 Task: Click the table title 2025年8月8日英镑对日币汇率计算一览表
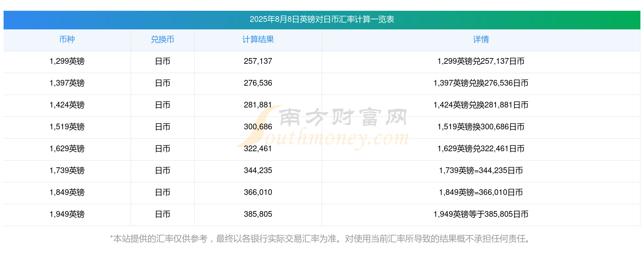[322, 19]
